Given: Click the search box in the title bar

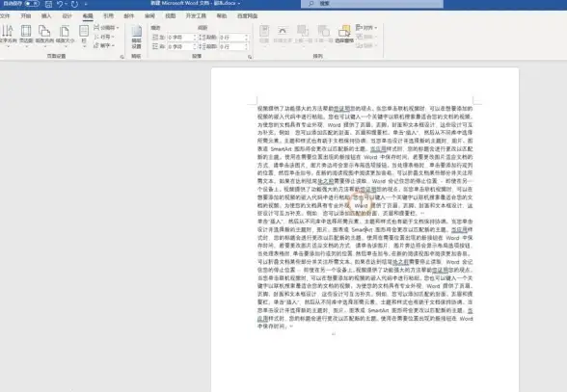Looking at the screenshot, I should pos(372,4).
